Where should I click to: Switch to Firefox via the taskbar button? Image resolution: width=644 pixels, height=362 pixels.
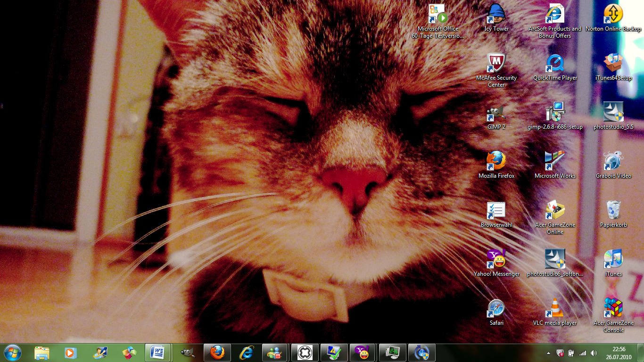tap(217, 353)
